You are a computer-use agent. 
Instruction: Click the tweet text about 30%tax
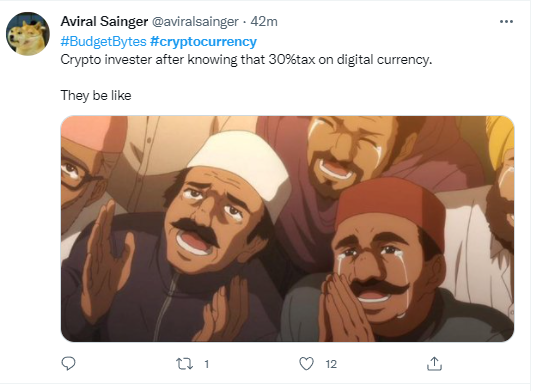[246, 60]
